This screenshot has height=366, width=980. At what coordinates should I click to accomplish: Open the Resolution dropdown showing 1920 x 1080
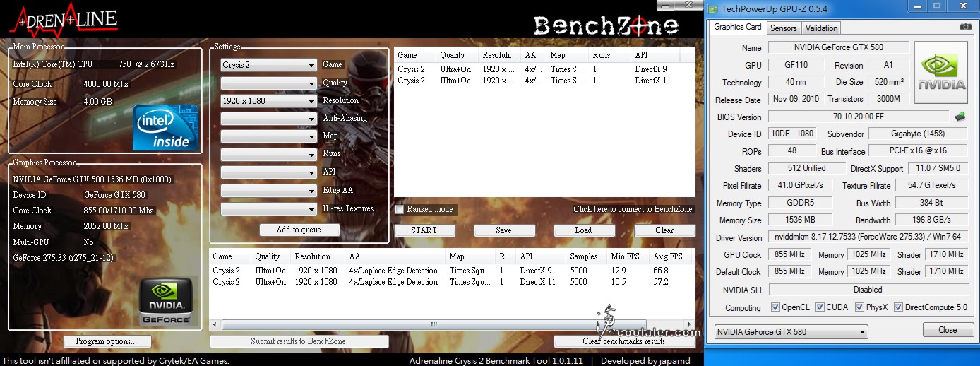(x=268, y=101)
